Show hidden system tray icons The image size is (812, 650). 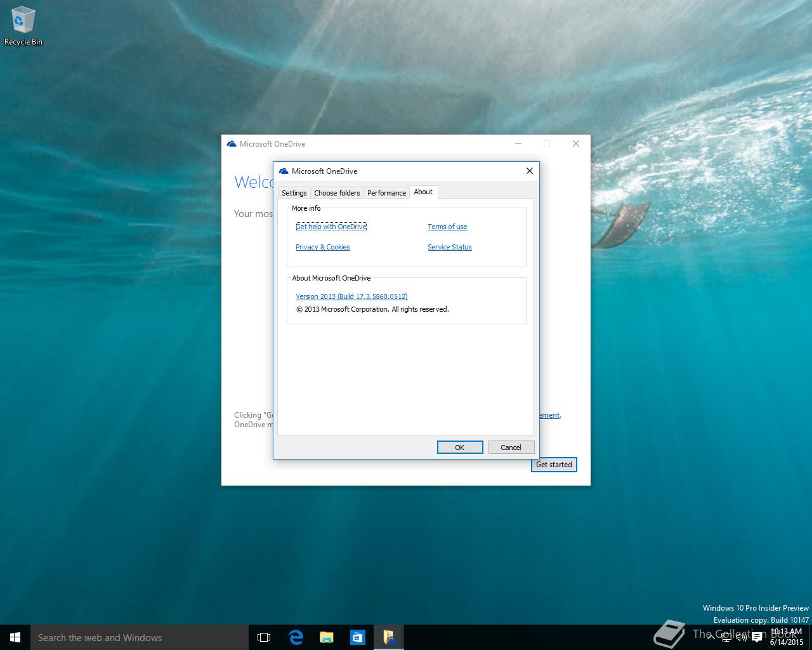click(x=711, y=638)
